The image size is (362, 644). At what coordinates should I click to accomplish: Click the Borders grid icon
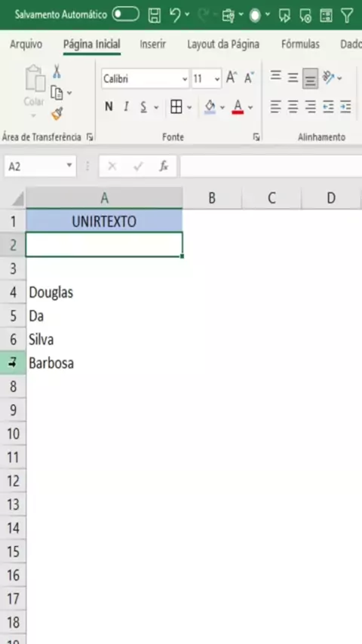(x=176, y=107)
